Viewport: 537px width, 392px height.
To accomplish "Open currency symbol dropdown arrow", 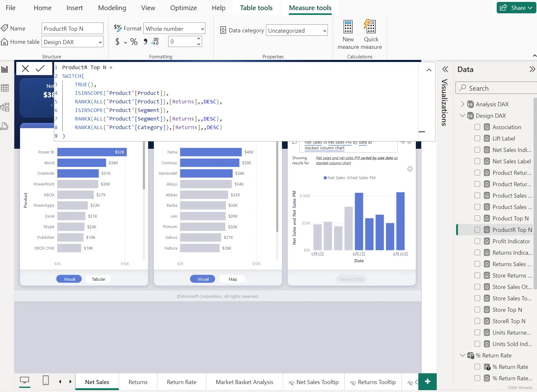I will [125, 42].
